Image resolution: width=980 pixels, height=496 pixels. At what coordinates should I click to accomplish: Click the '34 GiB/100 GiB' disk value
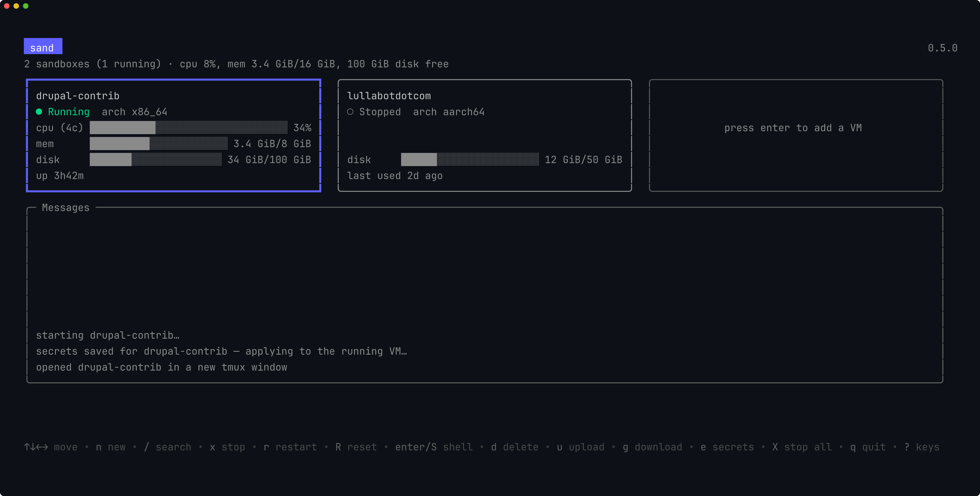point(269,160)
